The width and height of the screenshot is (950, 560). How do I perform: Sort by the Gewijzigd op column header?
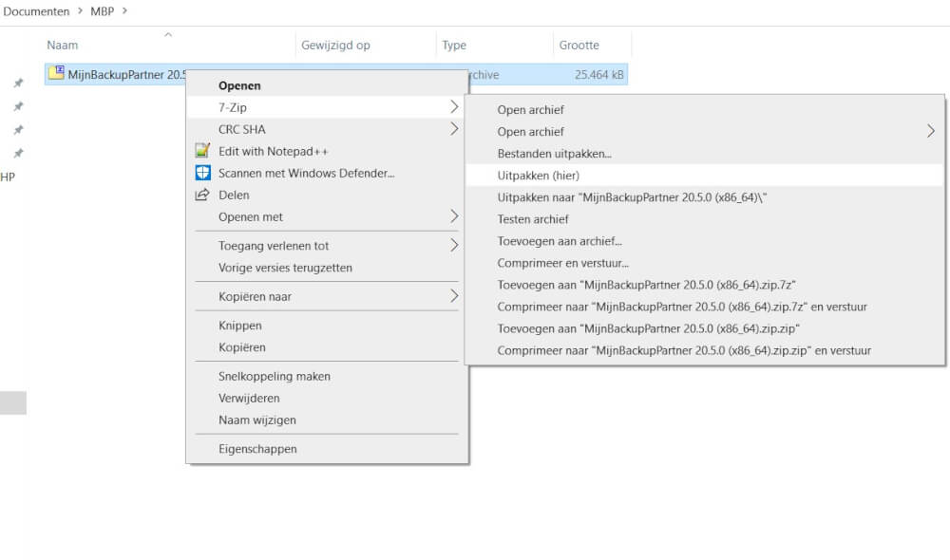tap(335, 45)
